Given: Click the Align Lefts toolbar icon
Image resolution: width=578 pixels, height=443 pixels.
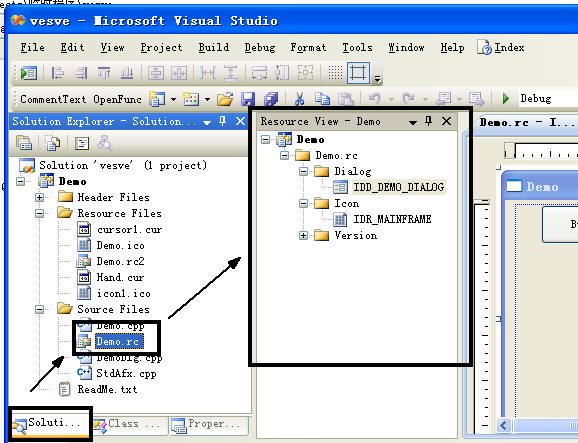Looking at the screenshot, I should coord(58,73).
